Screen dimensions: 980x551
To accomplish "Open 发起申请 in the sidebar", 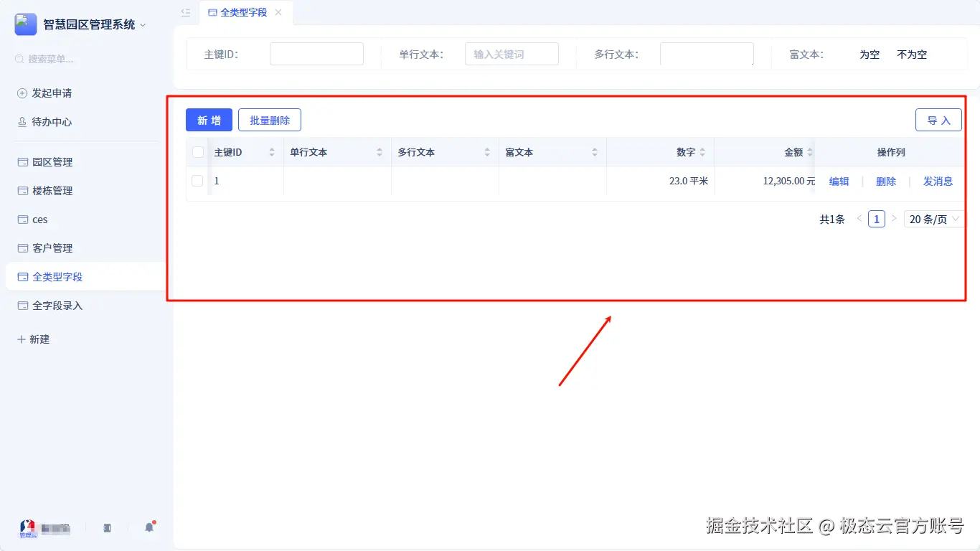I will point(86,93).
